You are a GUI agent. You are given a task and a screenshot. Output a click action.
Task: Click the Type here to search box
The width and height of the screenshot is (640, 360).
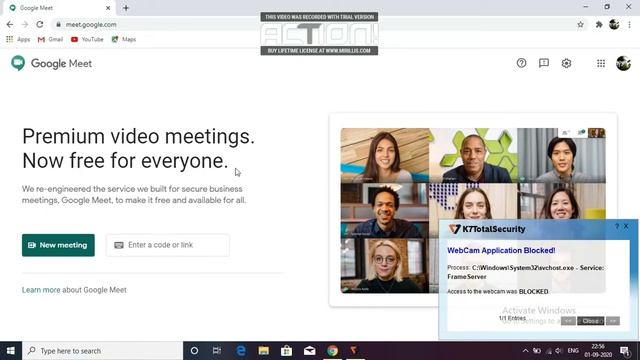pyautogui.click(x=102, y=351)
